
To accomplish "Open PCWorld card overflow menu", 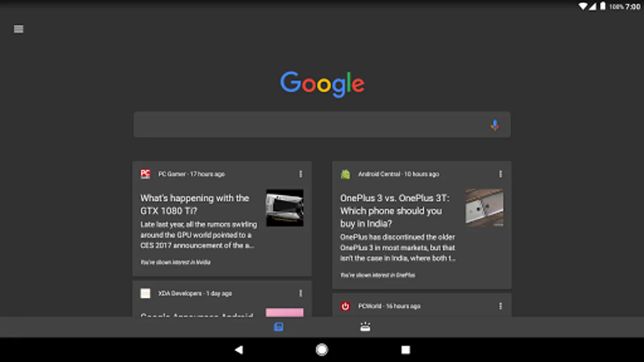I will (500, 306).
